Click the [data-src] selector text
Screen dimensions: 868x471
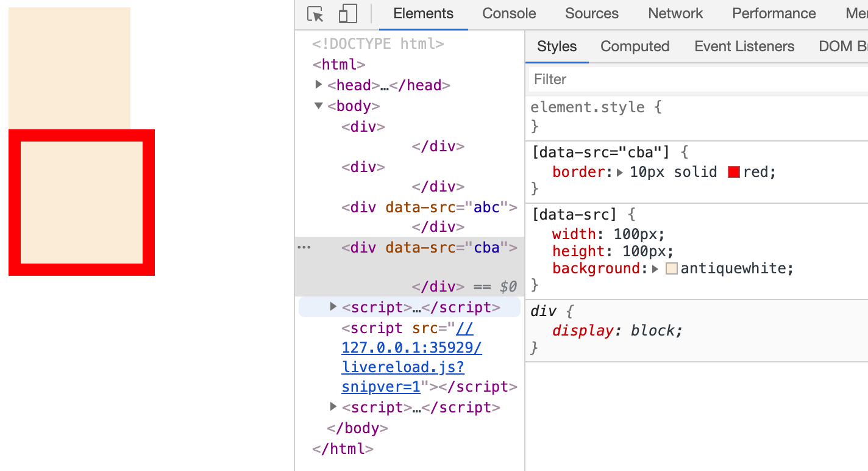[x=574, y=214]
